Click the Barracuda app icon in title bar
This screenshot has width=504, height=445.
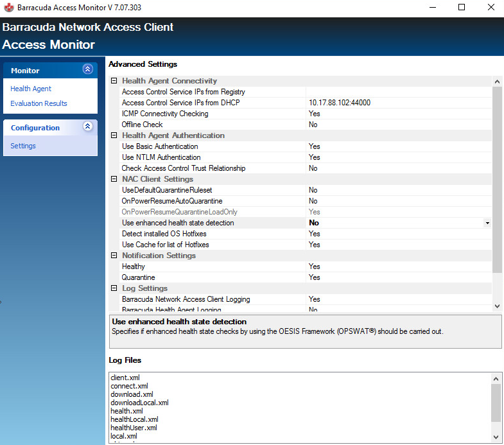click(9, 8)
